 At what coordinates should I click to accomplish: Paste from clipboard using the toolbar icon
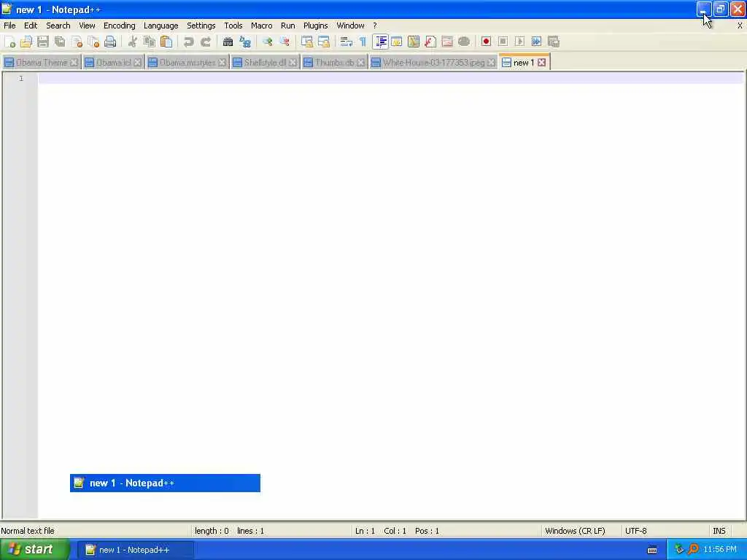pos(166,42)
